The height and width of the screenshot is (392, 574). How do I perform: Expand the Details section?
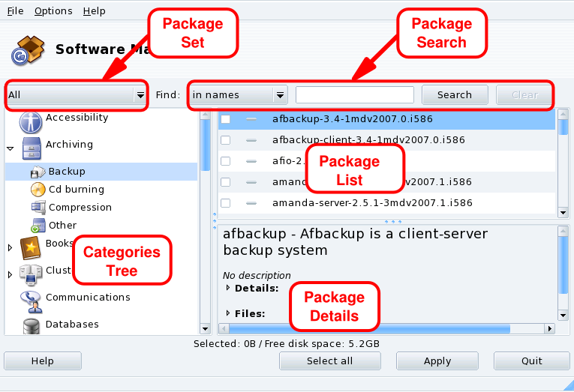(229, 288)
